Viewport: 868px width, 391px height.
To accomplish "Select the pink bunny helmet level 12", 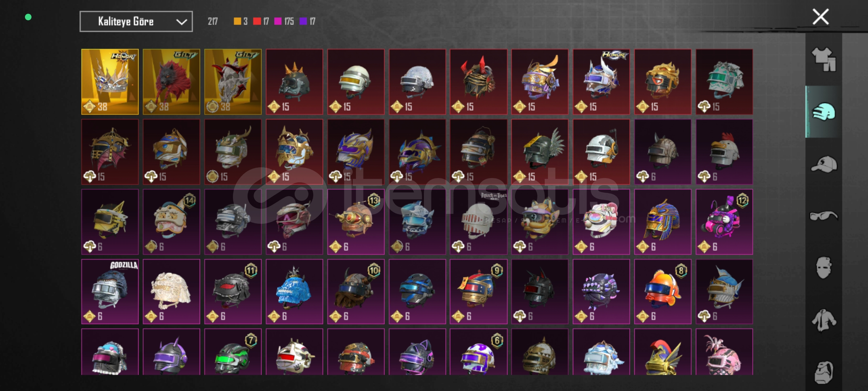I will 724,222.
